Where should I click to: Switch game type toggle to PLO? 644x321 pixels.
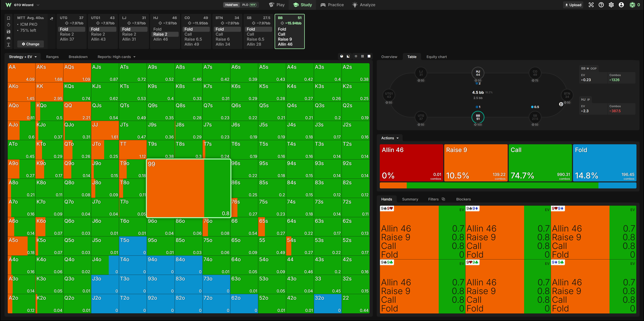pyautogui.click(x=249, y=5)
